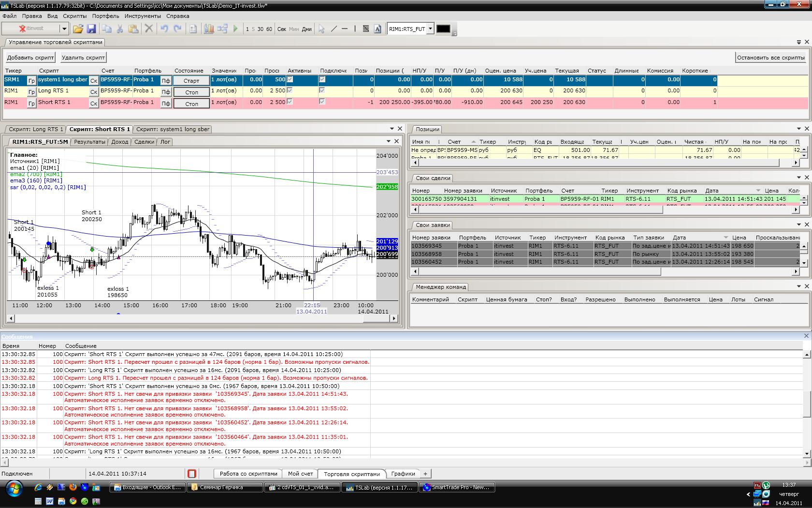Screen dimensions: 812x508
Task: Click the Старт button for system1 long sber
Action: 191,80
